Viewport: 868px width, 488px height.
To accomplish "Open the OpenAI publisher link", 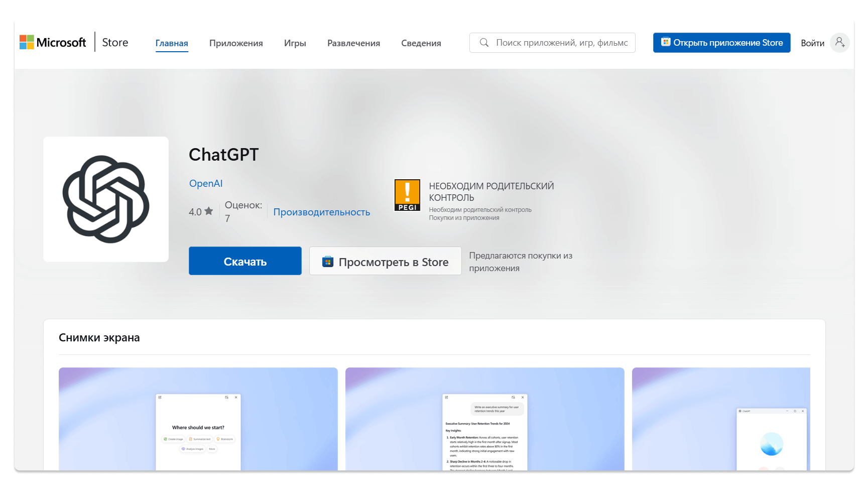I will 206,183.
